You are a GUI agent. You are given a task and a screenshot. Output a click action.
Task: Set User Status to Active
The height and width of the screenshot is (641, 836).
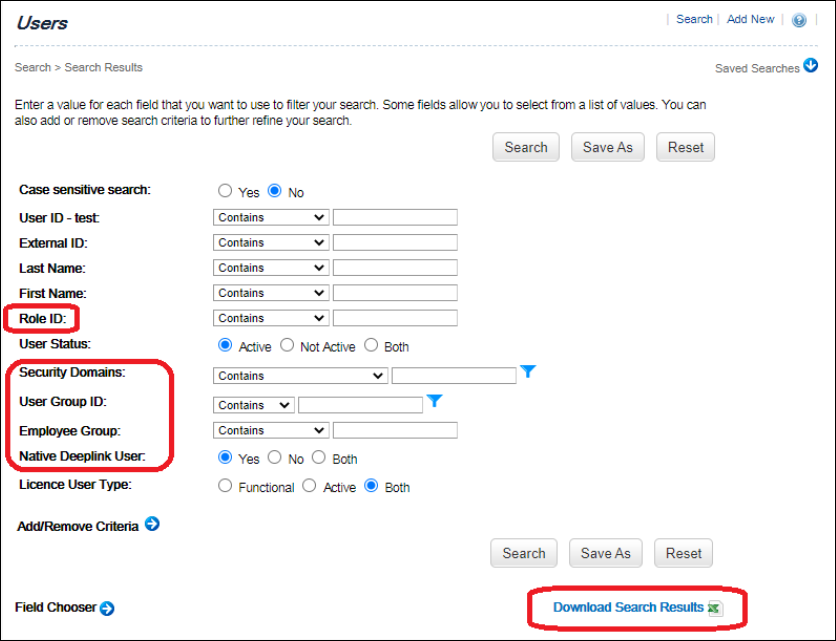tap(225, 345)
